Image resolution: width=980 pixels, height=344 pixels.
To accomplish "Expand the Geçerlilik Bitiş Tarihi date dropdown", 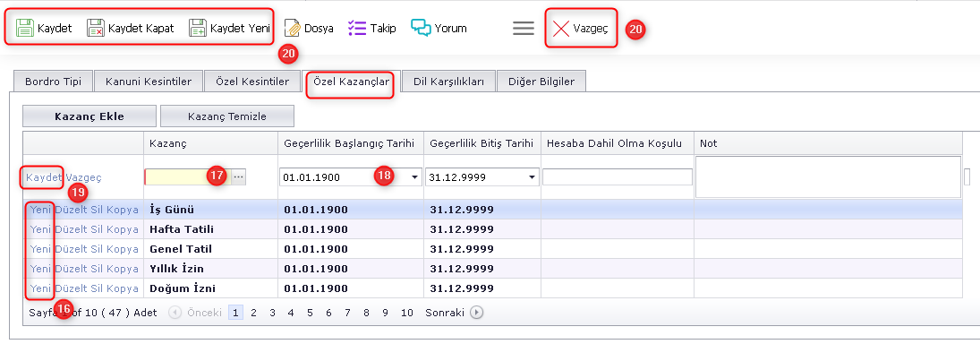I will coord(532,177).
